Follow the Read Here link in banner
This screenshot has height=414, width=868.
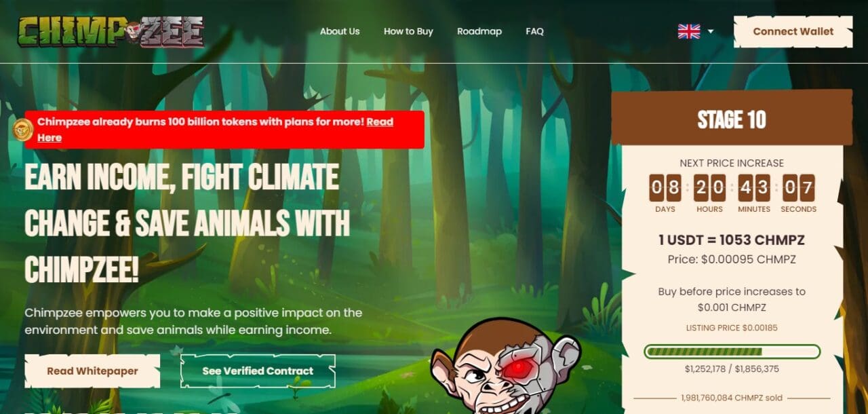(x=215, y=130)
